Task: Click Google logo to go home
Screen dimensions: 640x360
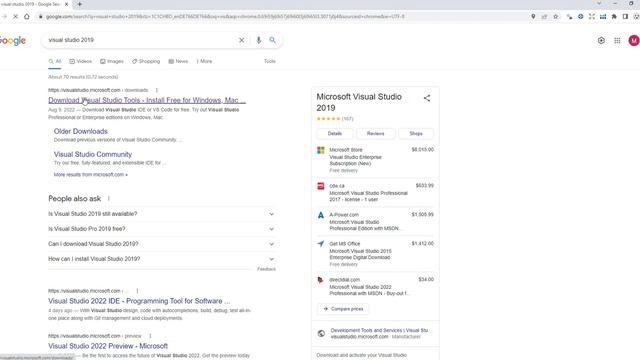Action: click(13, 40)
